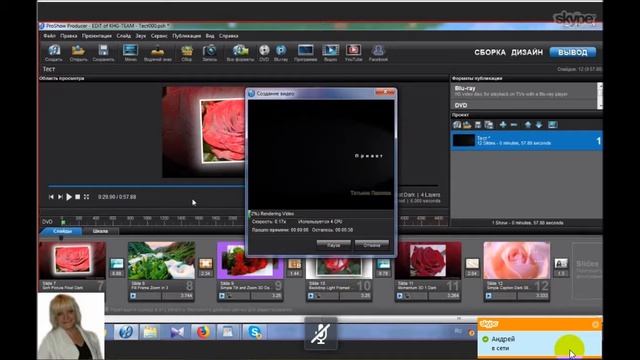640x360 pixels.
Task: Select the Тест show in project list
Action: [527, 141]
